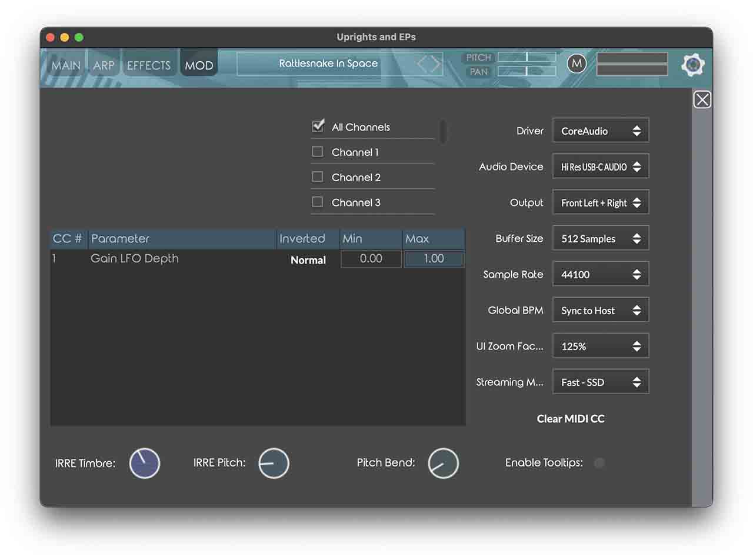753x560 pixels.
Task: Click the next preset right arrow
Action: (x=436, y=64)
